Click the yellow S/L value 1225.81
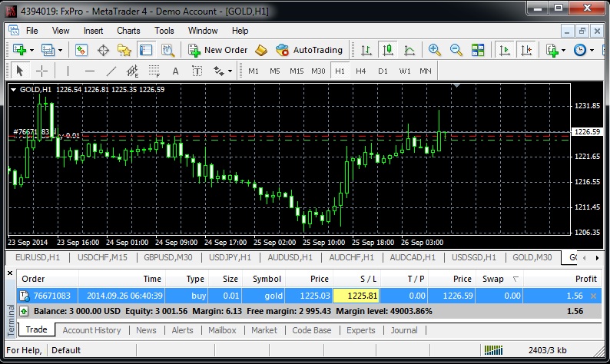The height and width of the screenshot is (364, 610). (357, 295)
